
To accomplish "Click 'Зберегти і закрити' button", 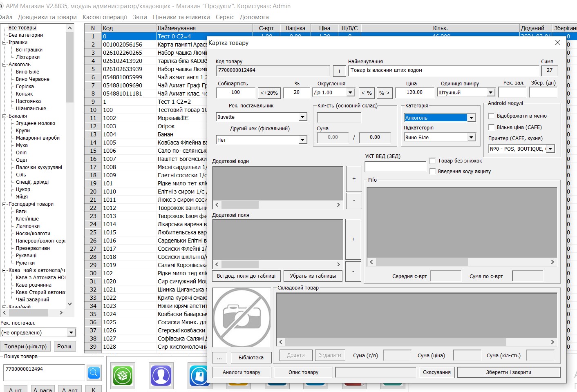I will pos(508,372).
